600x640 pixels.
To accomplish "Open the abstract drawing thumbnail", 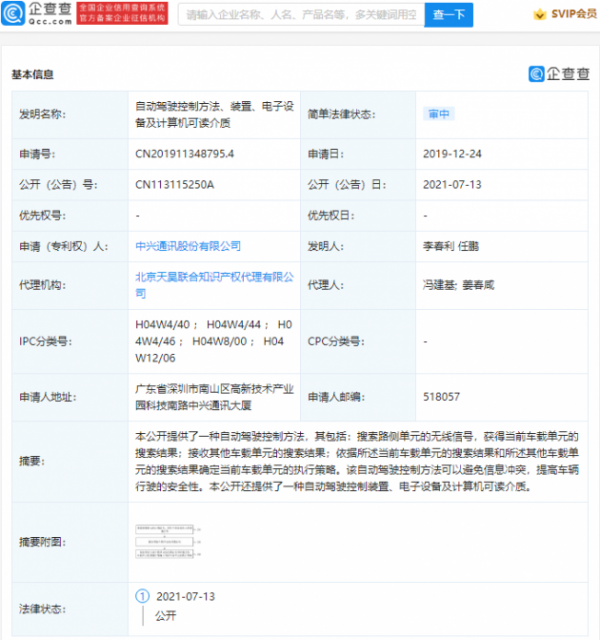I will point(168,542).
